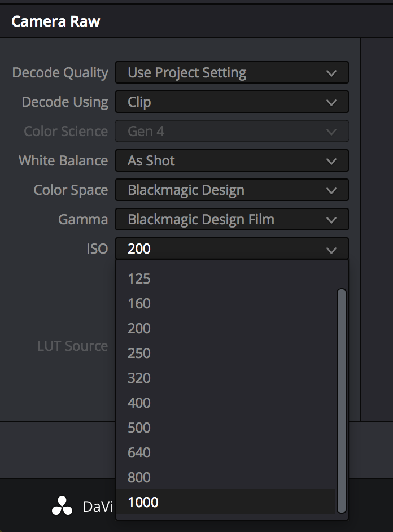Collapse the ISO dropdown showing 200
The image size is (393, 532).
[232, 249]
